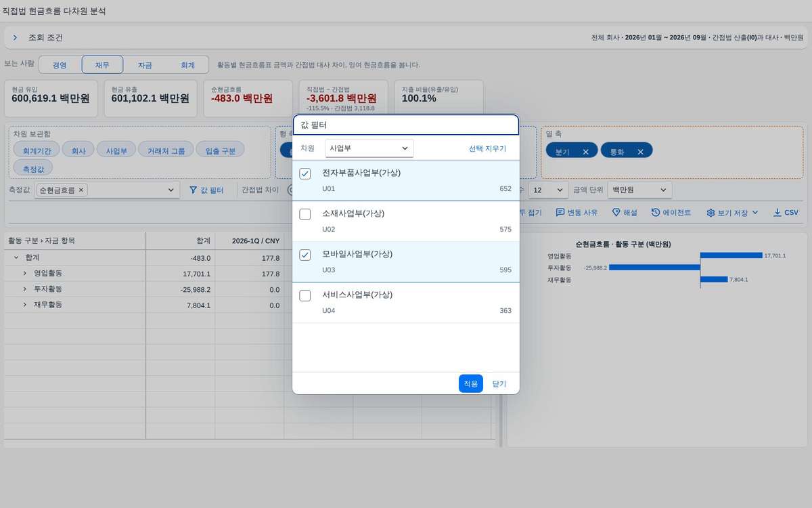The width and height of the screenshot is (812, 508).
Task: Remove the 분기 chip from column axis
Action: [585, 152]
